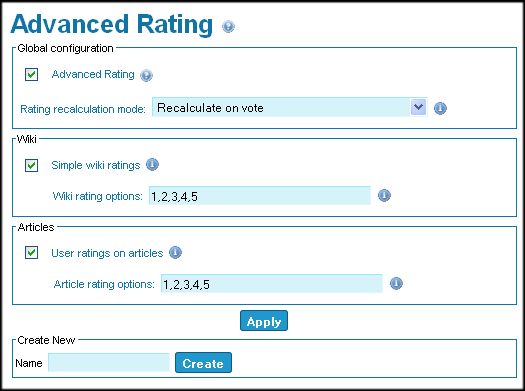This screenshot has width=525, height=391.
Task: Click the User ratings on articles label
Action: tap(107, 253)
